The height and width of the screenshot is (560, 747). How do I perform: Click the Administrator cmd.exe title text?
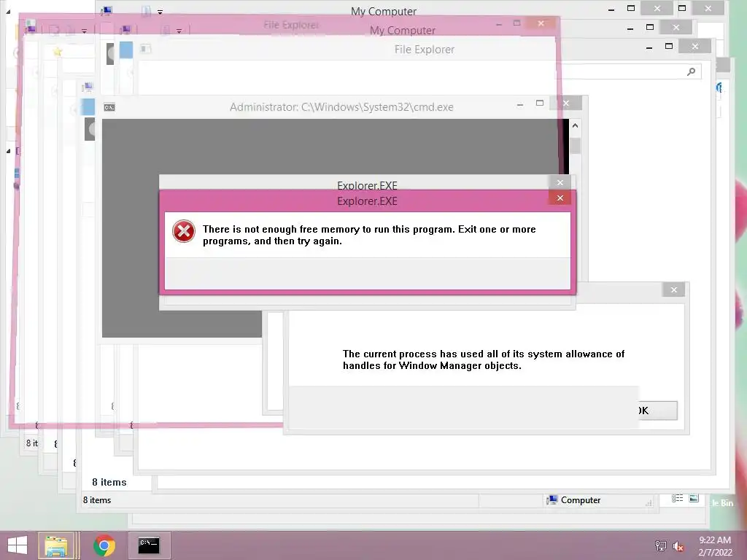point(341,107)
